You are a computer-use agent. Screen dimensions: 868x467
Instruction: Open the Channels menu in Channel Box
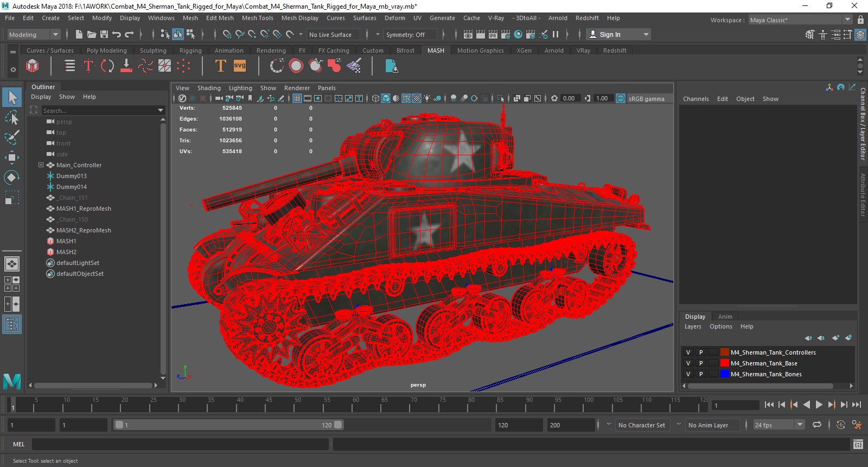coord(695,99)
